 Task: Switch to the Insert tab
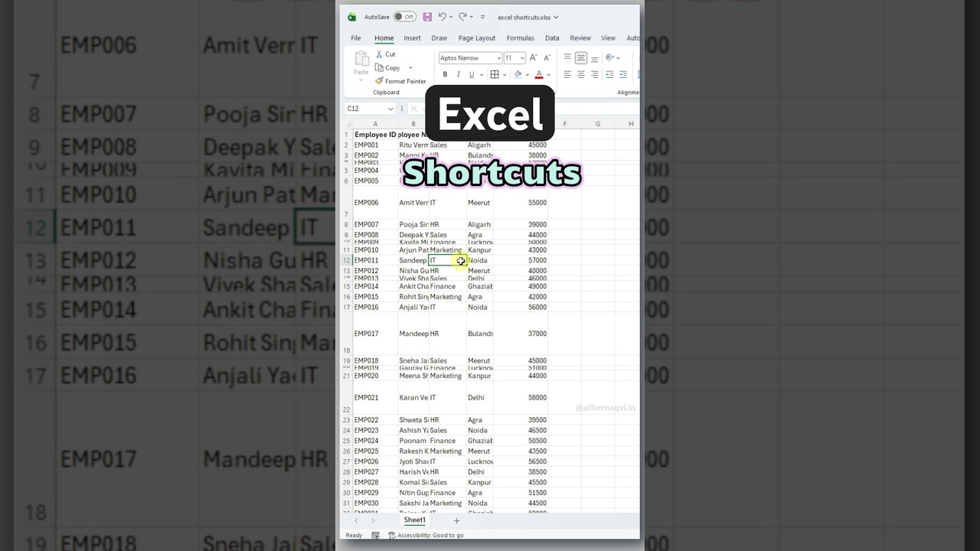coord(412,37)
